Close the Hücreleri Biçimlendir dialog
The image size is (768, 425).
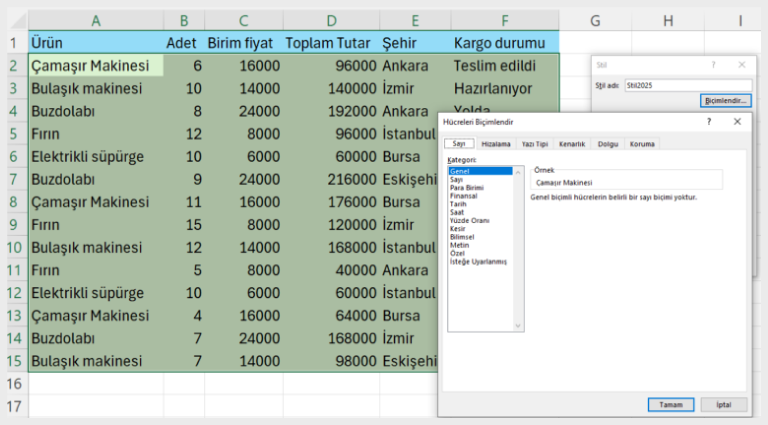[737, 122]
